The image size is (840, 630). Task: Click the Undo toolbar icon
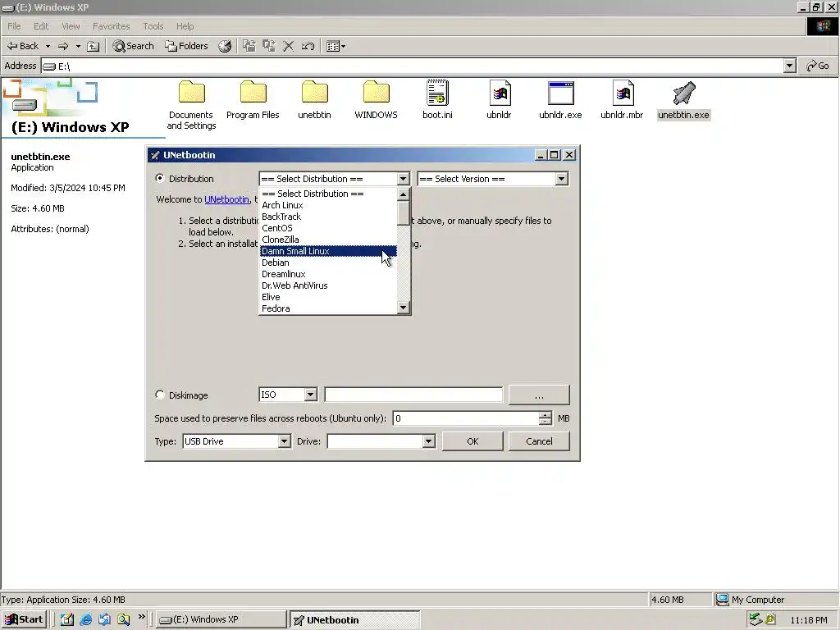(x=308, y=46)
